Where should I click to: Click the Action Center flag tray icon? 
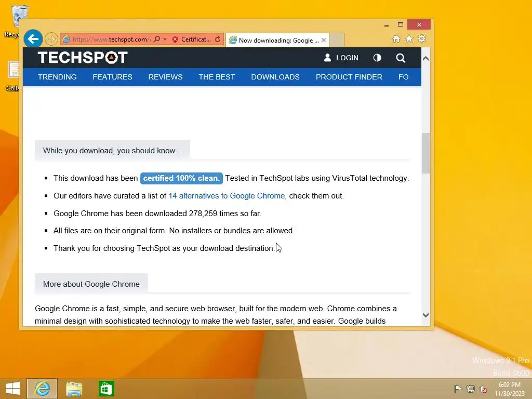[458, 389]
